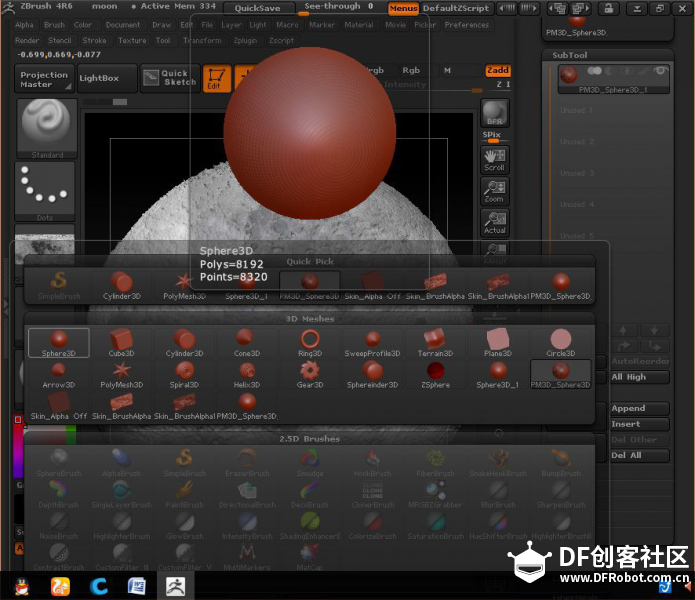695x600 pixels.
Task: Open LightBox browser
Action: 107,78
